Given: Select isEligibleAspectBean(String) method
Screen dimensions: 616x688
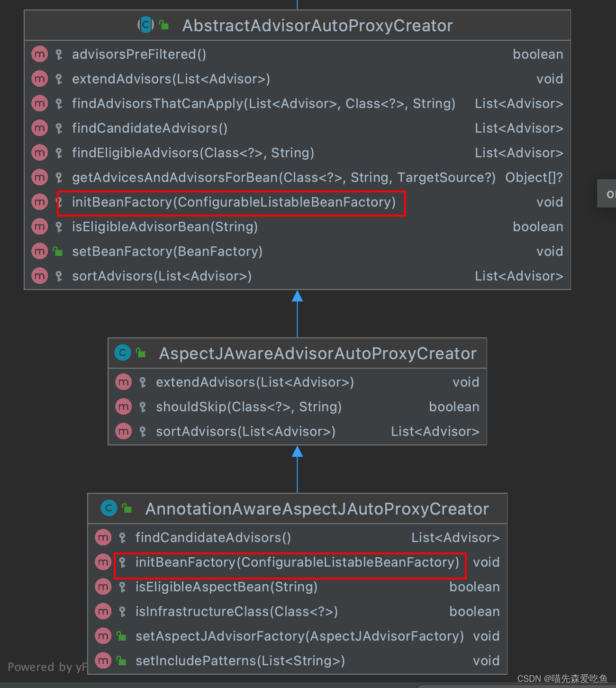Looking at the screenshot, I should coord(226,587).
